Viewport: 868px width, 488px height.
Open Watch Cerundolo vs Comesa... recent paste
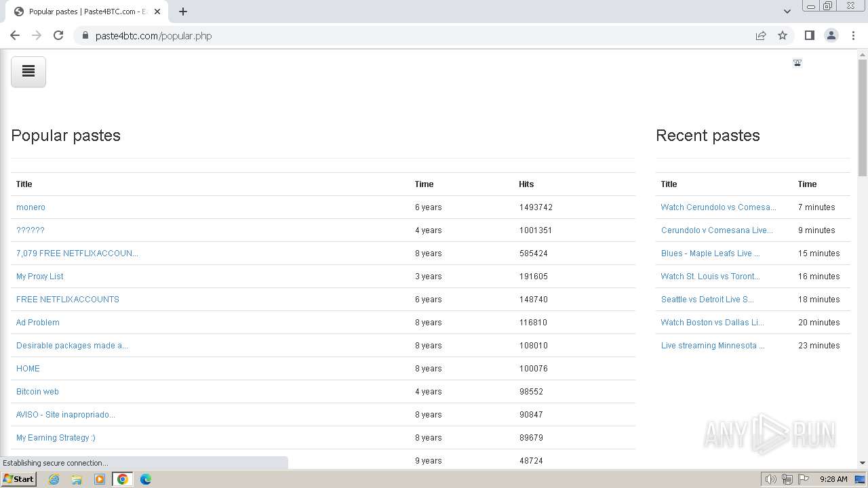pos(719,207)
